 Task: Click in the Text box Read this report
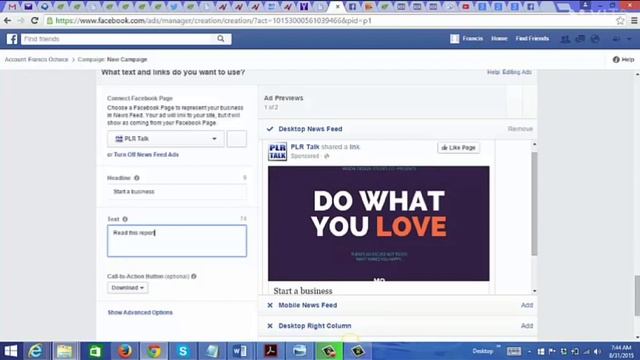pos(177,241)
